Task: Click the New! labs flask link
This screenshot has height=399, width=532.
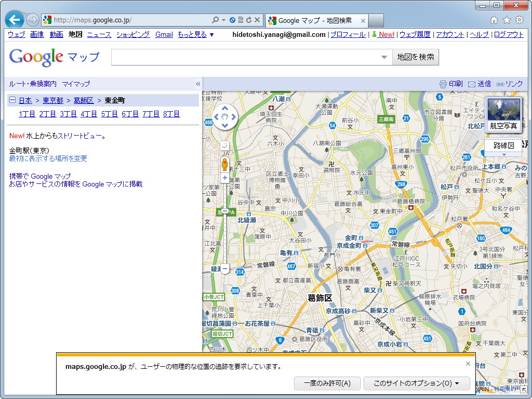Action: click(x=383, y=34)
